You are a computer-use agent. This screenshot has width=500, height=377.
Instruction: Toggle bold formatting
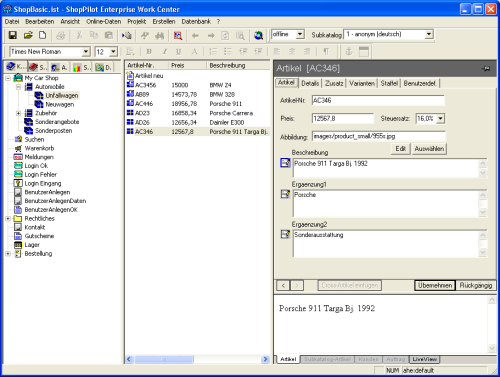point(149,51)
